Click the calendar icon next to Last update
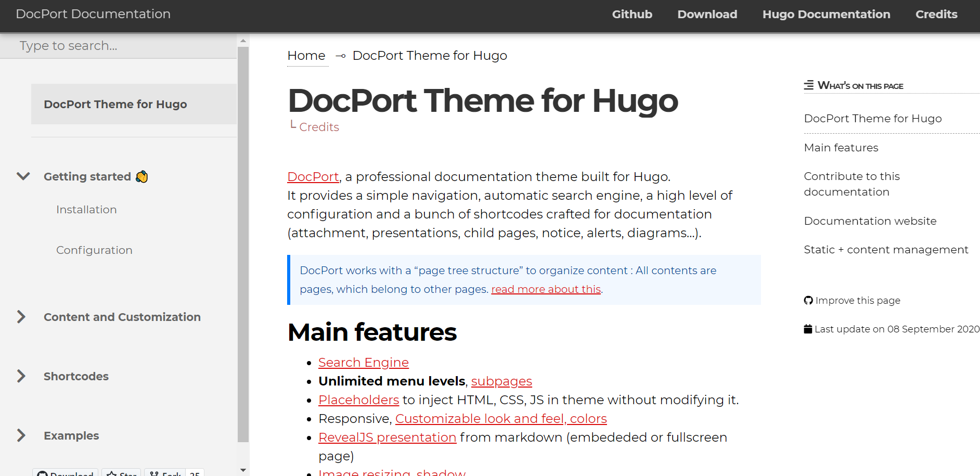The height and width of the screenshot is (476, 980). 808,329
